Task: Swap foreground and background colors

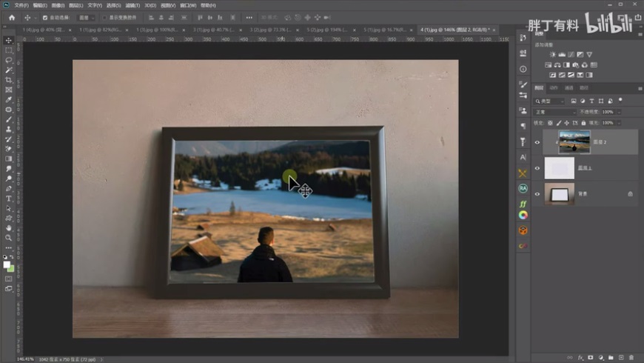Action: click(12, 257)
